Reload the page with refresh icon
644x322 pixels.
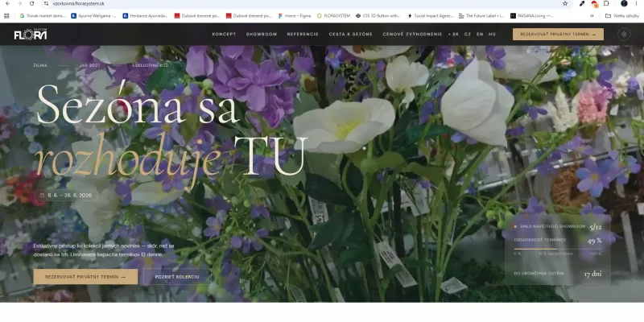[x=31, y=4]
